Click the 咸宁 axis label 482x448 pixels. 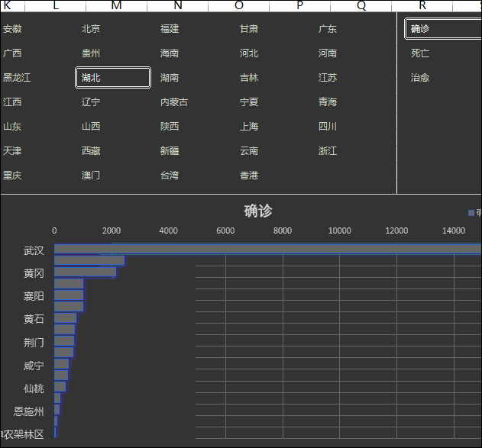(34, 366)
